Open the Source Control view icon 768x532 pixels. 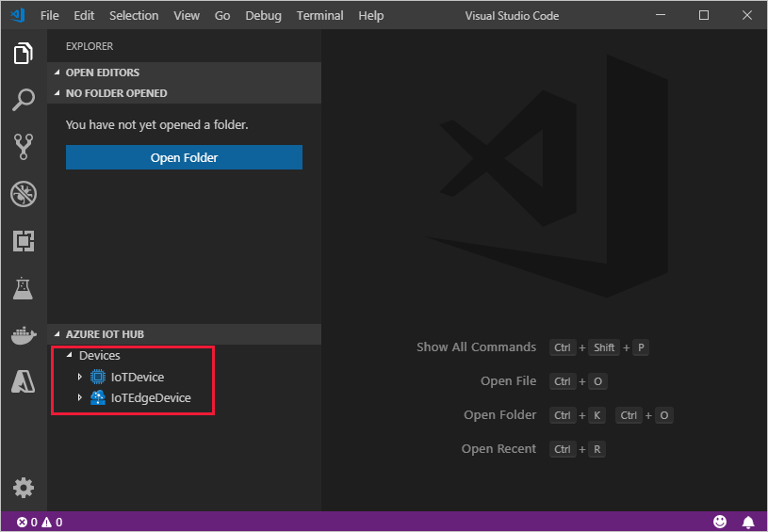[x=24, y=146]
